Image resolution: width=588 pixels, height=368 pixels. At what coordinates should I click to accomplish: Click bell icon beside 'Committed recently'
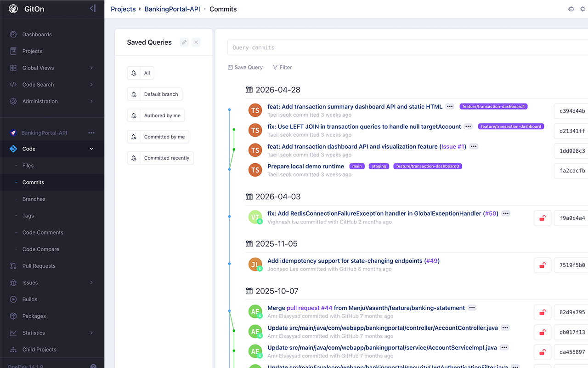(x=134, y=158)
